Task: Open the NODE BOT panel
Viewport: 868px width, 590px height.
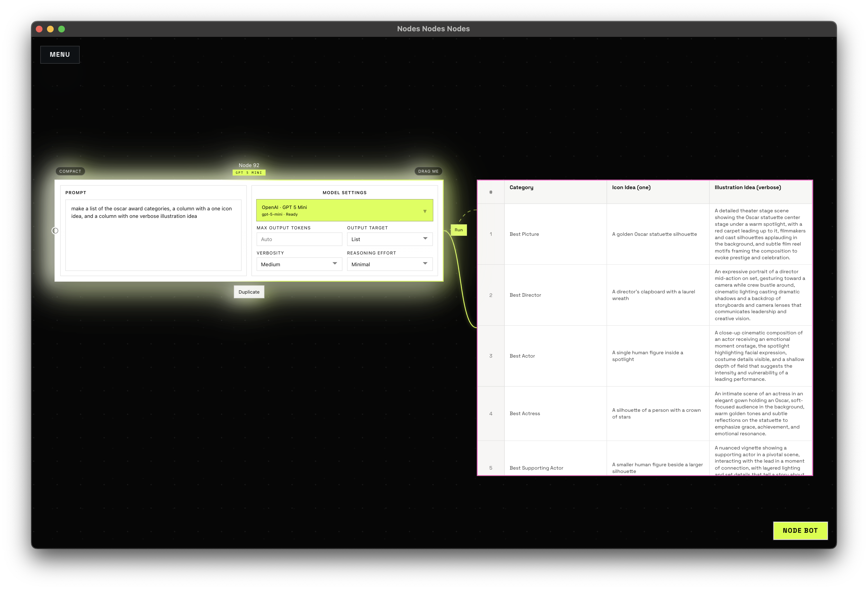Action: 800,530
